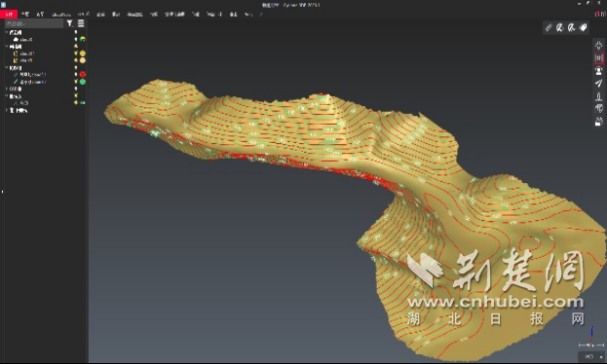The height and width of the screenshot is (364, 607).
Task: Toggle visibility bulb of the topmost tree group
Action: tap(76, 32)
